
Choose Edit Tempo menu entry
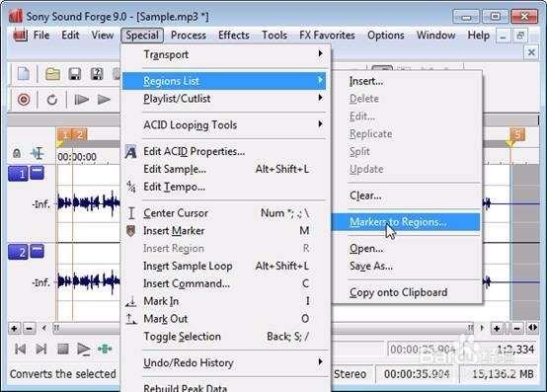tap(224, 187)
